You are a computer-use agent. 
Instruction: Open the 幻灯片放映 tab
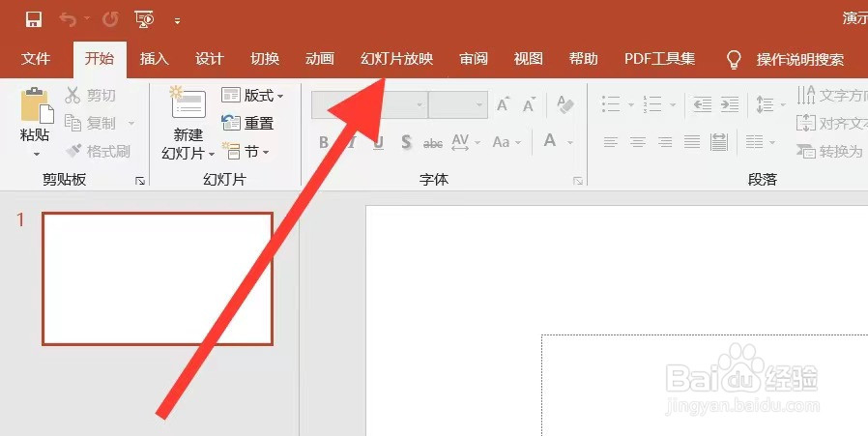pyautogui.click(x=396, y=59)
